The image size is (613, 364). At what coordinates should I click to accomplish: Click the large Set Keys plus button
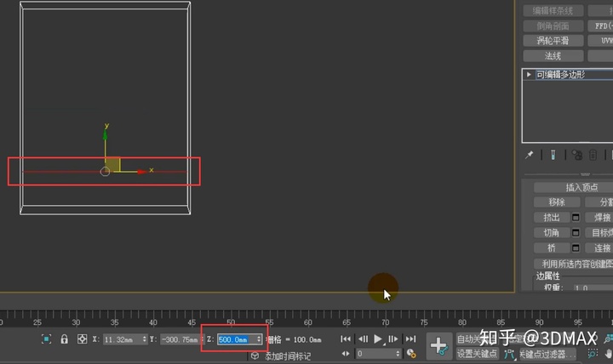pos(439,346)
